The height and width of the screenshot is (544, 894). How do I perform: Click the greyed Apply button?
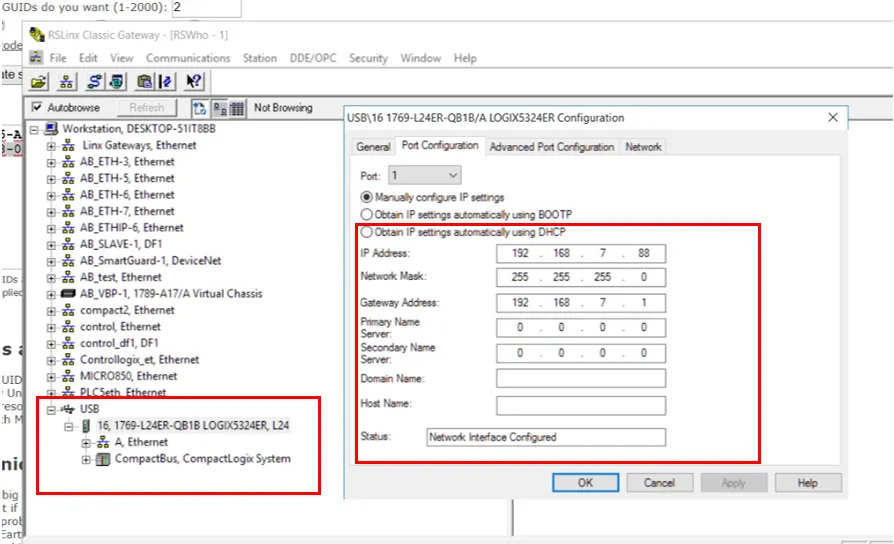(x=734, y=482)
